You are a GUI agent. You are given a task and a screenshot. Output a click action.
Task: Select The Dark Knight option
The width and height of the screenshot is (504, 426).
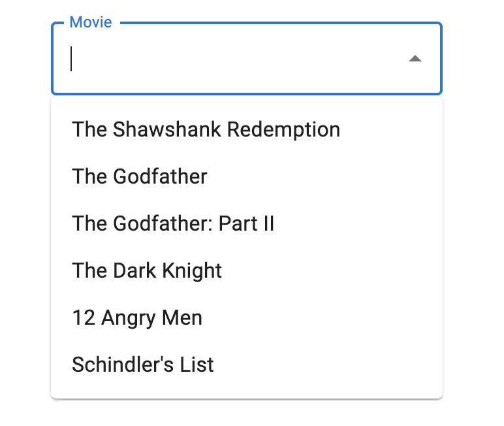(147, 270)
